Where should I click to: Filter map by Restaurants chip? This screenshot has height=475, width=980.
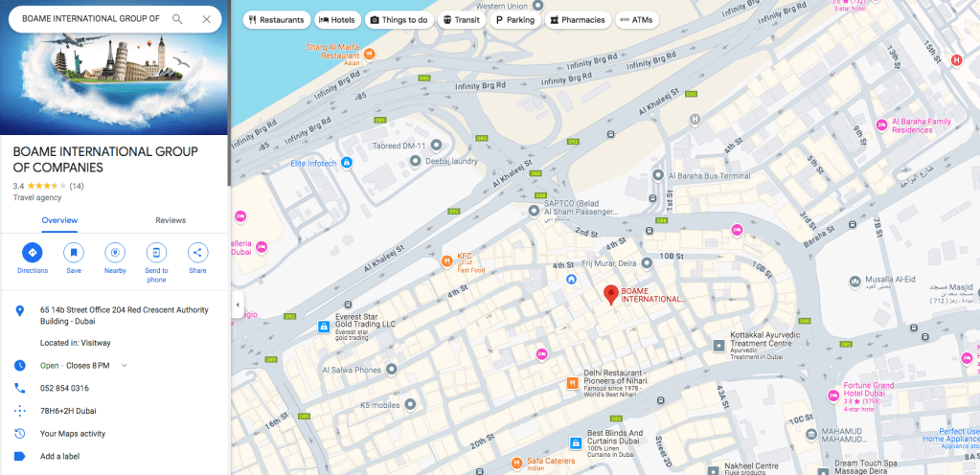[x=276, y=20]
